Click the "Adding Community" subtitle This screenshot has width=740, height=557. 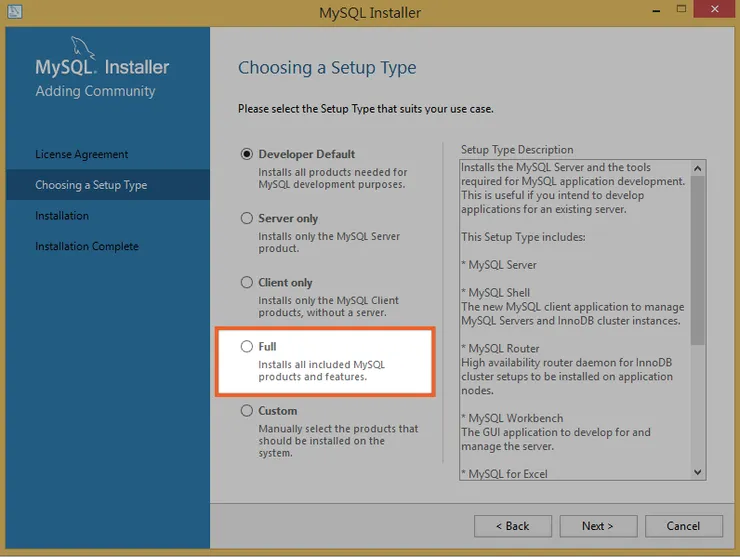pyautogui.click(x=95, y=91)
